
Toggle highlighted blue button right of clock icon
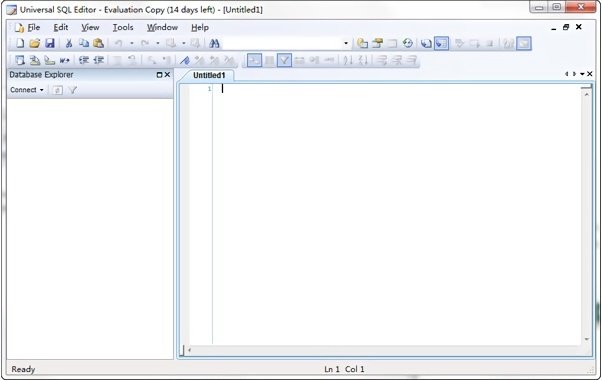tap(442, 43)
